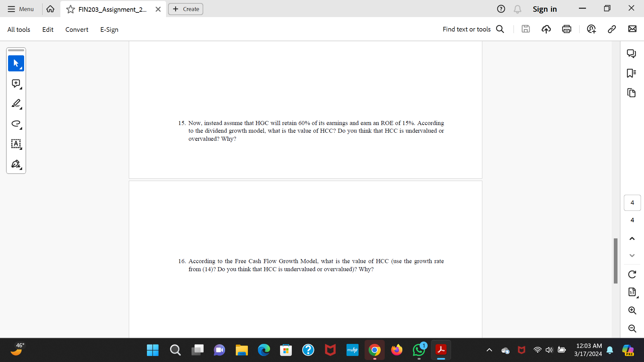Open the Bookmarks panel
The width and height of the screenshot is (644, 362).
tap(632, 73)
